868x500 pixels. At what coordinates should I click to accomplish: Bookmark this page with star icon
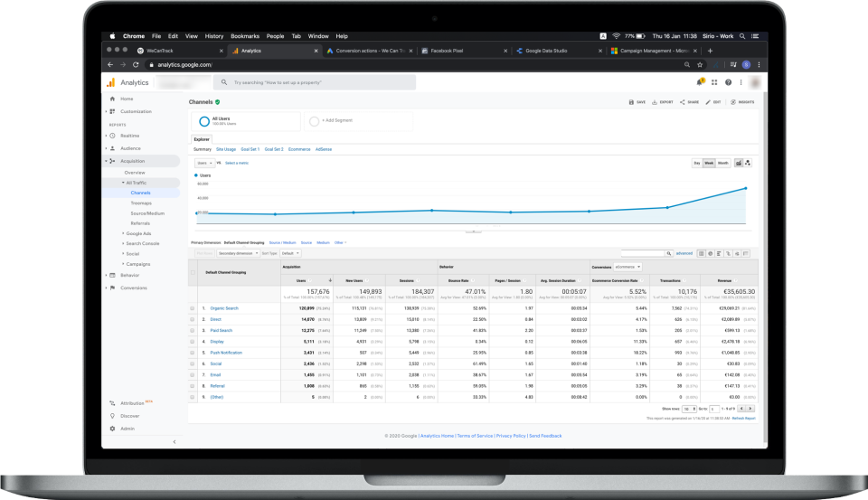(700, 65)
